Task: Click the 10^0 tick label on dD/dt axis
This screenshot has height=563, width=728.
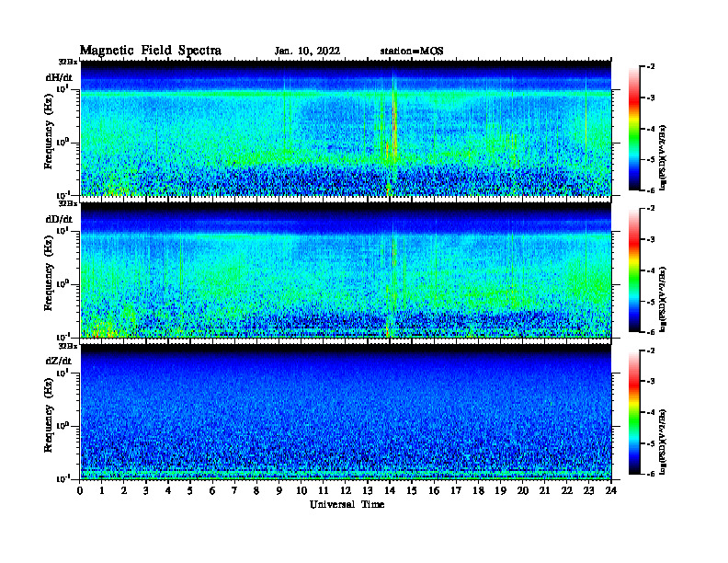Action: [x=63, y=284]
